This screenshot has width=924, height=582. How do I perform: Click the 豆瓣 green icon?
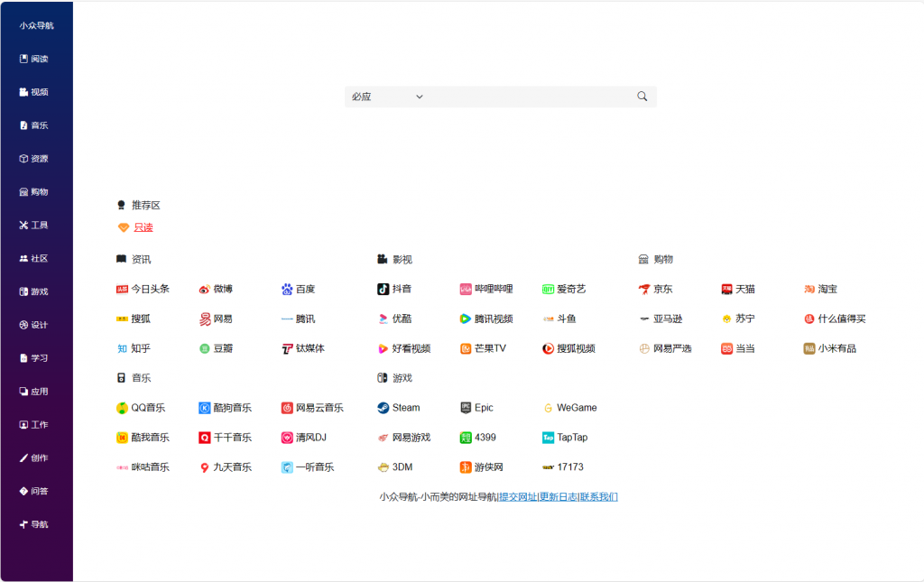205,348
